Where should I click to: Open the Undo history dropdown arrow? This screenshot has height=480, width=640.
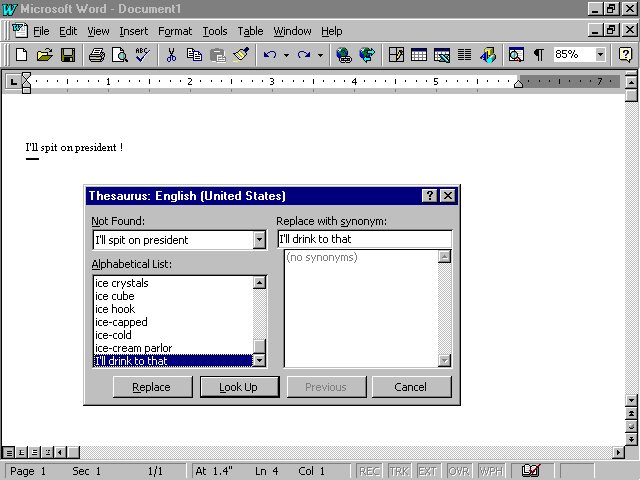286,55
